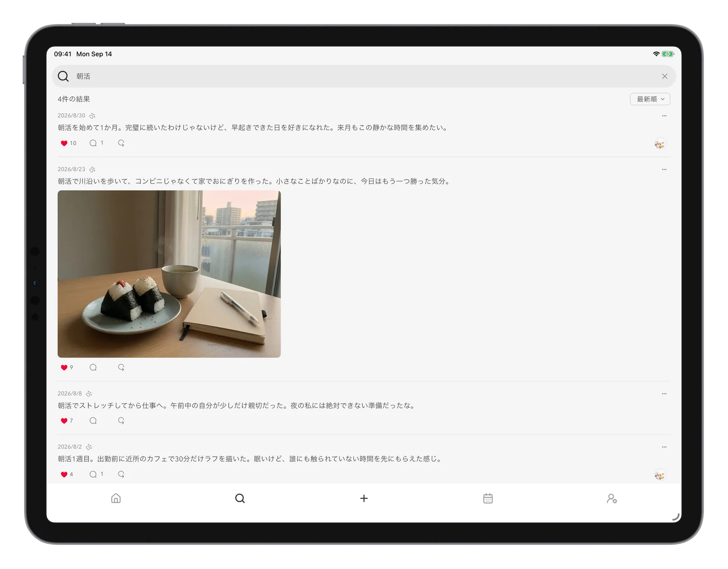
Task: Like the 2026/8/30 post heart icon
Action: (64, 143)
